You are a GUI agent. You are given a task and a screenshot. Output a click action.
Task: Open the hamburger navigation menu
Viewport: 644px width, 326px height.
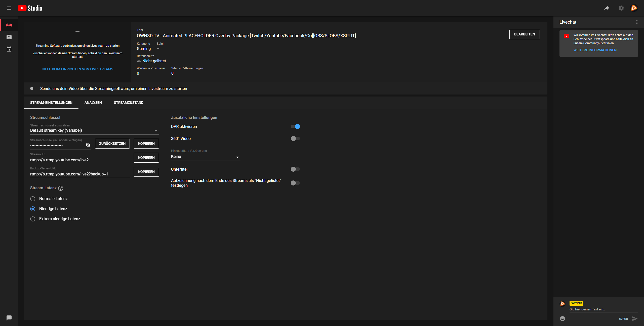click(x=9, y=8)
